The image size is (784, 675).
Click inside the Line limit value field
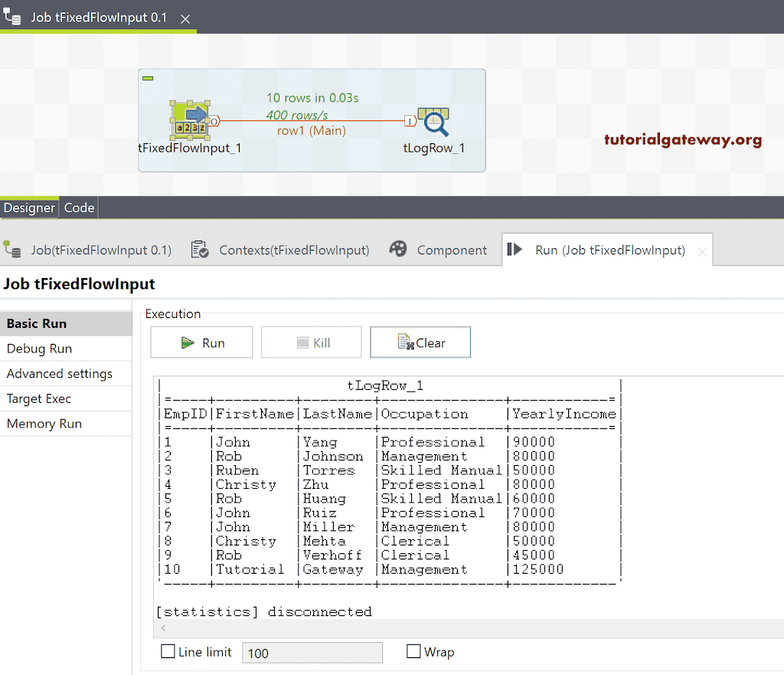[x=312, y=652]
